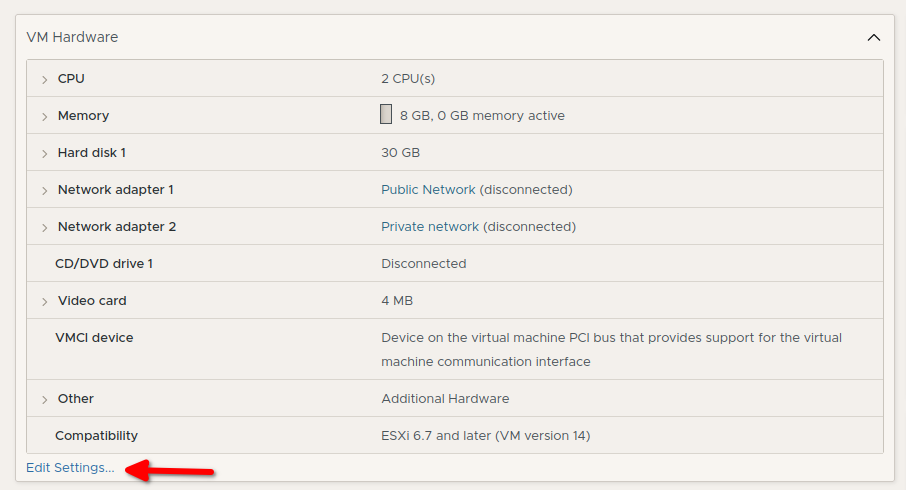Select the VMCI device label
The image size is (906, 490).
pos(94,338)
